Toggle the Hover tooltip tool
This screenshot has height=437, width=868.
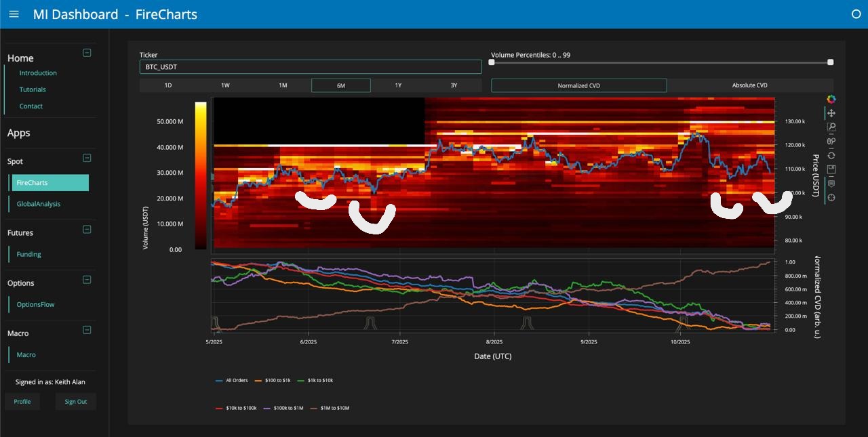point(831,184)
